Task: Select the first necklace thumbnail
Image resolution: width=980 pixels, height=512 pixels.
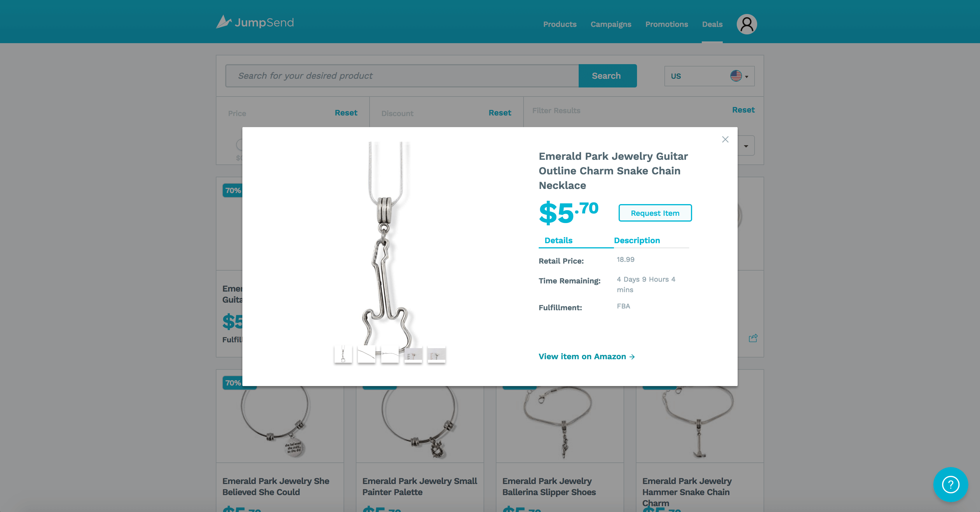Action: [x=343, y=355]
